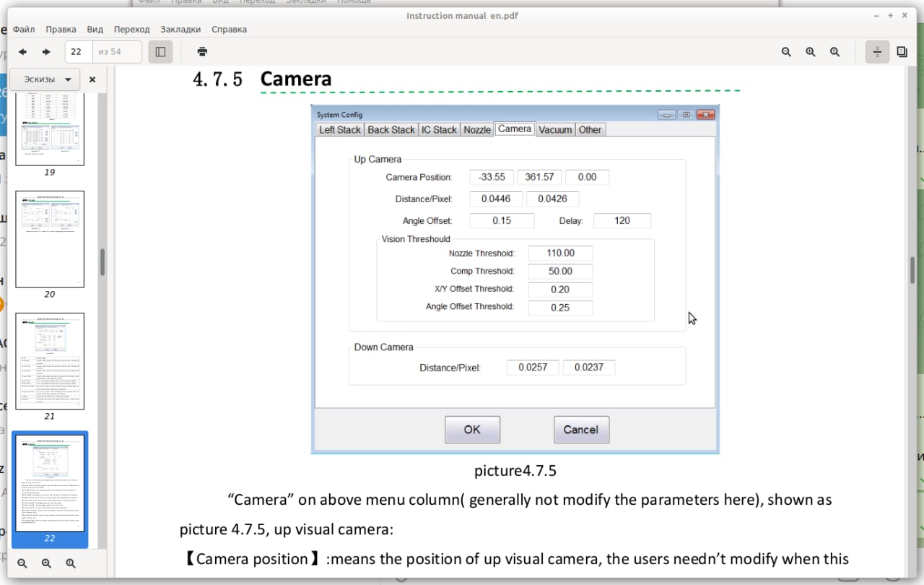Toggle dual page view
Viewport: 924px width, 585px height.
tap(902, 52)
